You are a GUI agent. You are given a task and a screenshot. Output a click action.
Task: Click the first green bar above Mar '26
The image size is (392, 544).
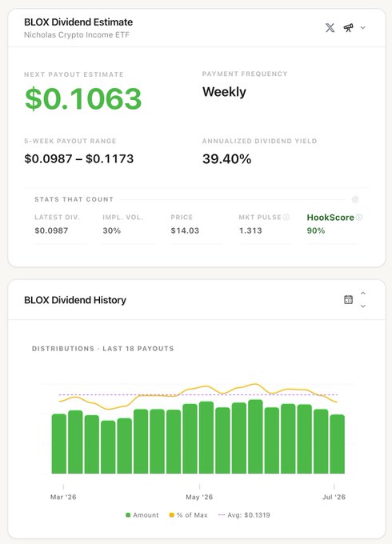pyautogui.click(x=59, y=444)
